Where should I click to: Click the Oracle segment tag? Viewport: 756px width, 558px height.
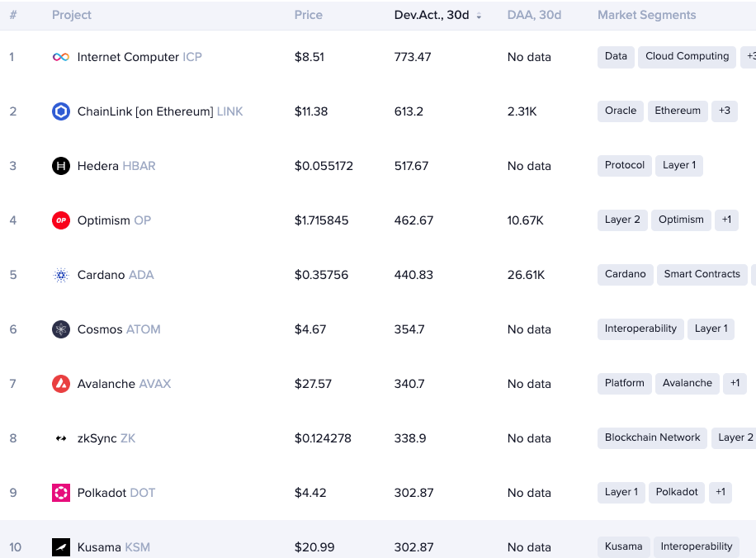tap(621, 111)
